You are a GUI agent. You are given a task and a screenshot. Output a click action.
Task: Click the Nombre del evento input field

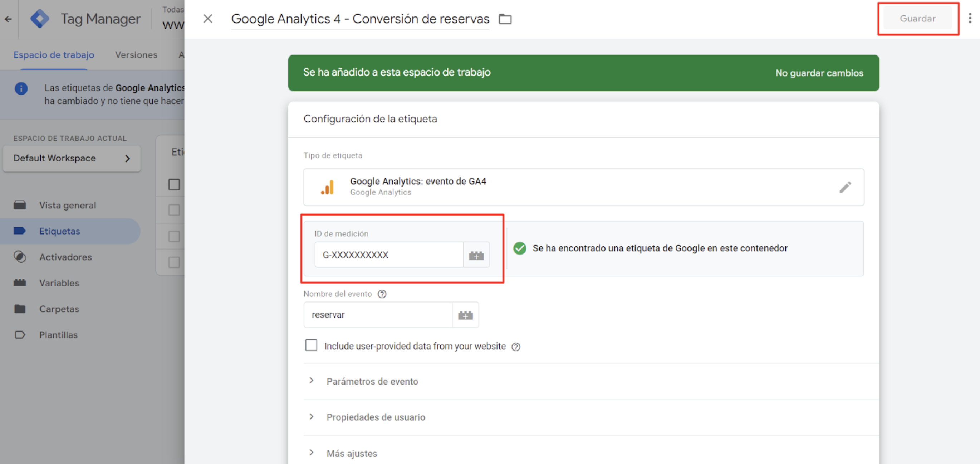(378, 315)
